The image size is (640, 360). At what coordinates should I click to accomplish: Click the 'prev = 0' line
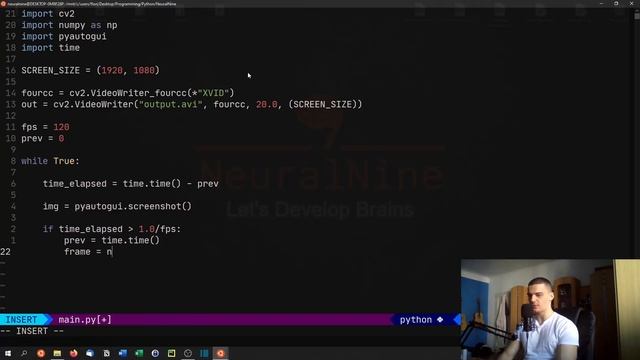(42, 138)
